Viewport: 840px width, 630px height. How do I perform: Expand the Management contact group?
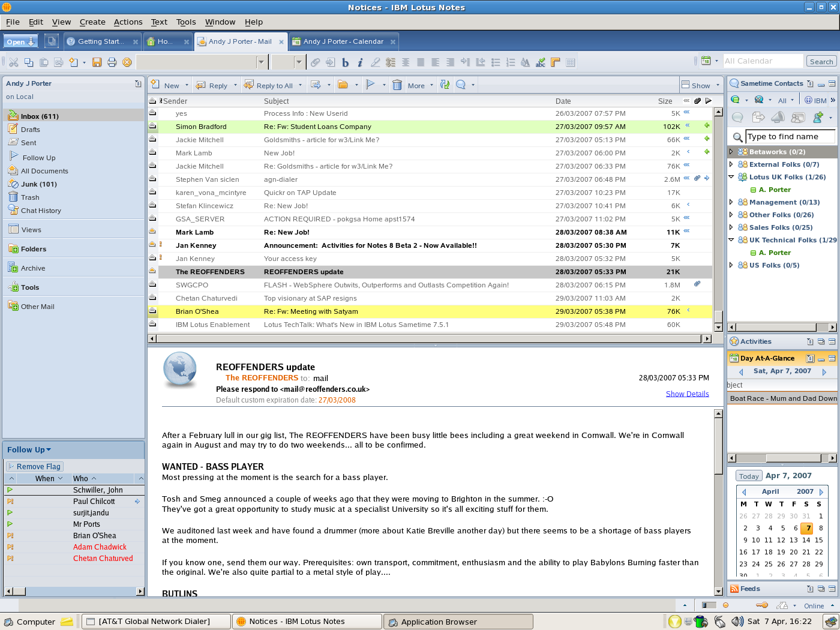[731, 202]
